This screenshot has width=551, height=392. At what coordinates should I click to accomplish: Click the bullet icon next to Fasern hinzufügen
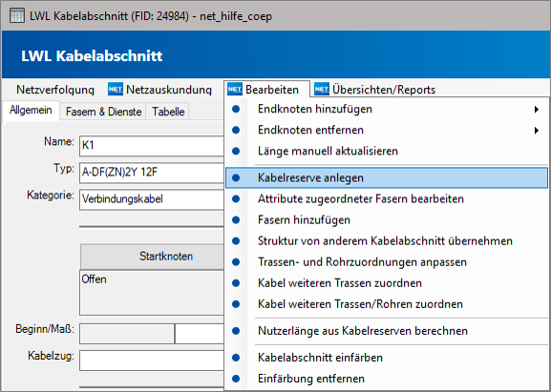(236, 220)
